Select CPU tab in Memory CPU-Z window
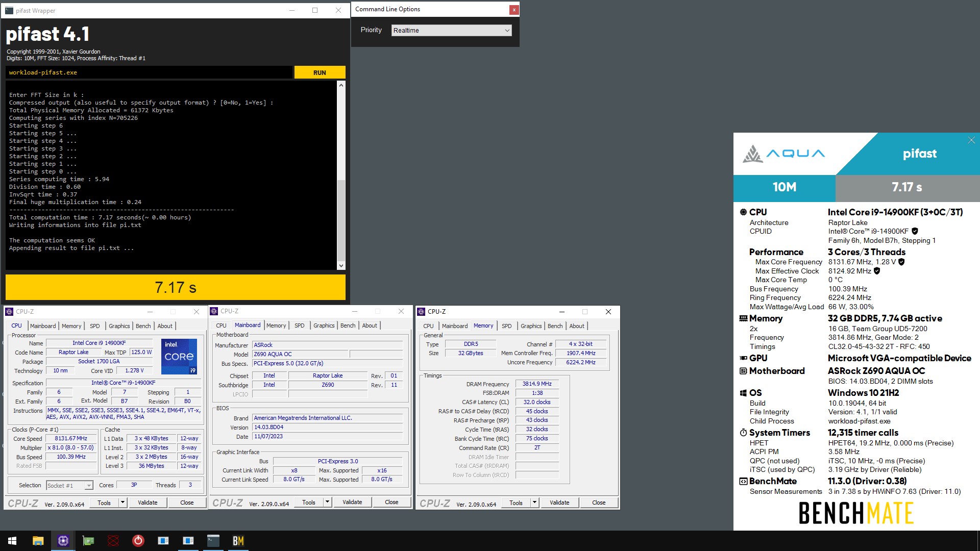980x551 pixels. 428,326
